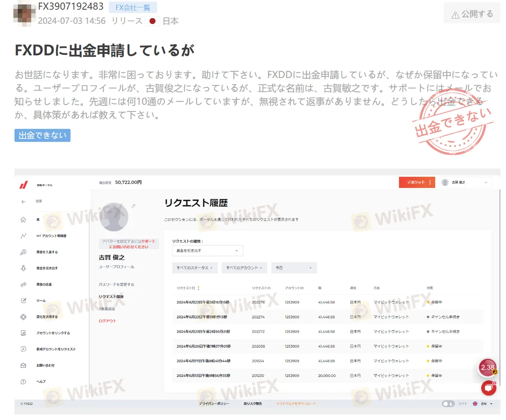Click the 公開する button
Image resolution: width=506 pixels, height=420 pixels.
[x=472, y=14]
